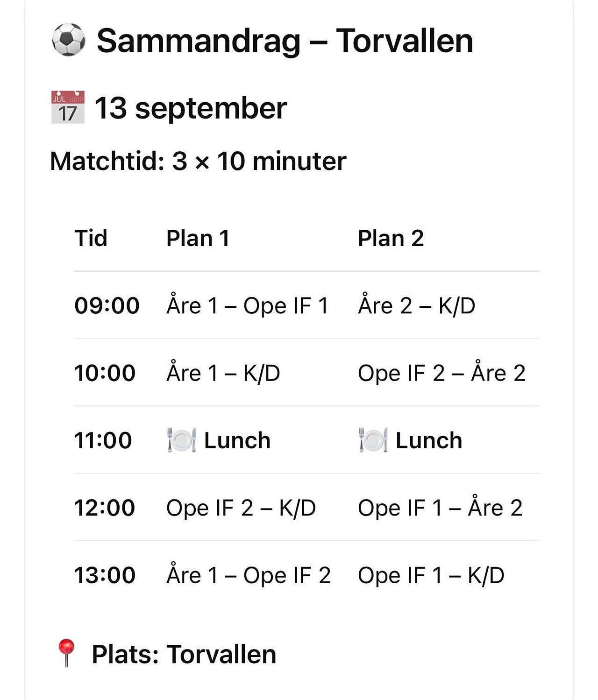Click the 13 september date text
Screen dimensions: 598x700
pyautogui.click(x=191, y=108)
